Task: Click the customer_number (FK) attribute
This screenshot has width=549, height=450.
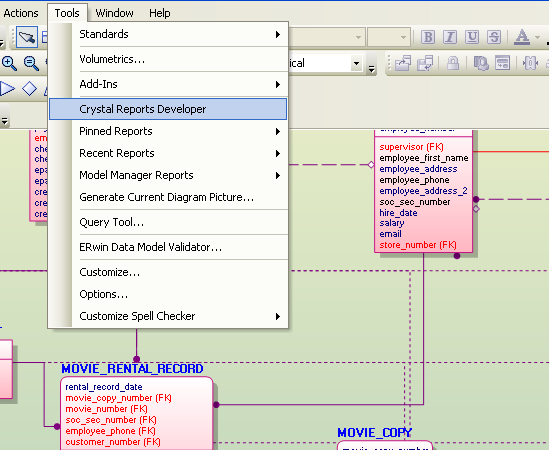Action: (113, 442)
